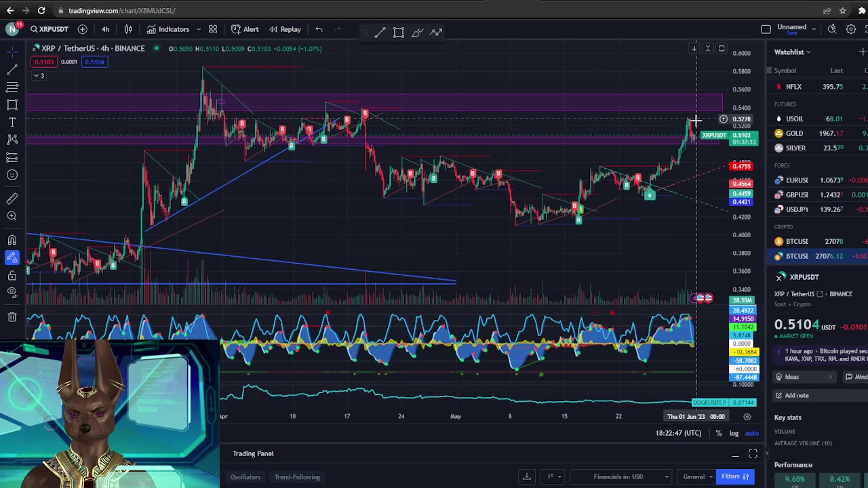Select the trend line tool in sidebar
The height and width of the screenshot is (488, 868).
click(x=12, y=69)
